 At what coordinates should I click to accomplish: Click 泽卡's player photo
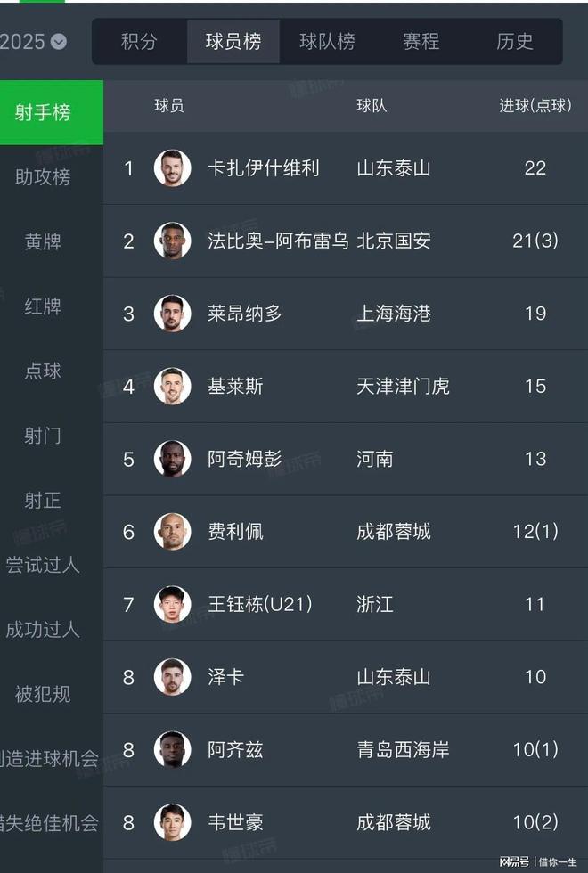click(173, 676)
